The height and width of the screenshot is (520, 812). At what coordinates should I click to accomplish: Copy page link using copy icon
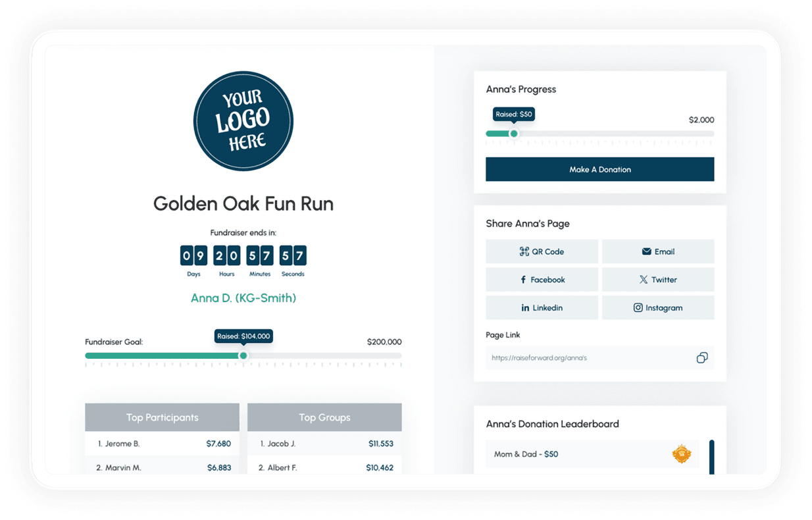point(702,358)
